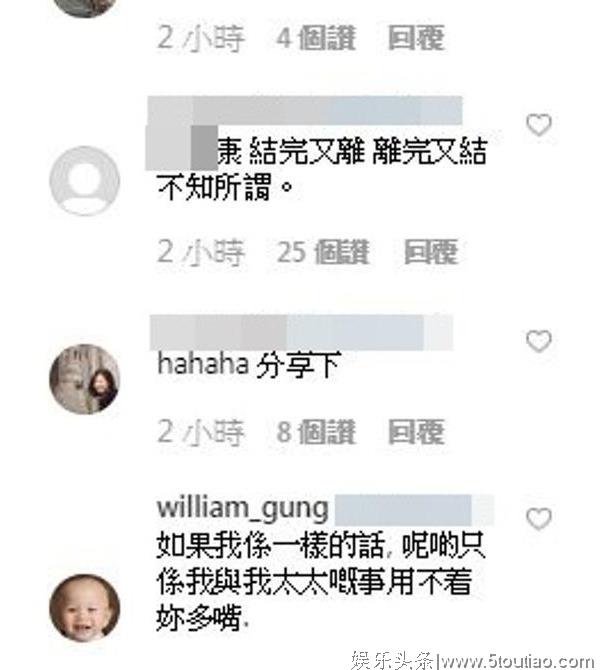Open the woman photo avatar profile
The image size is (602, 670).
click(85, 379)
